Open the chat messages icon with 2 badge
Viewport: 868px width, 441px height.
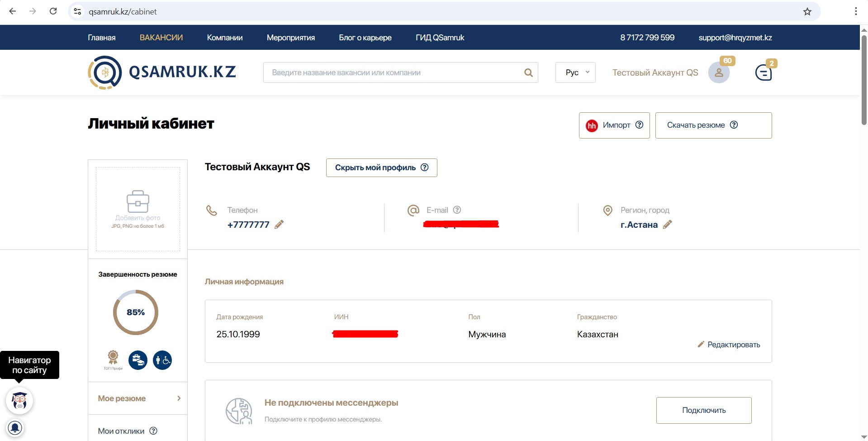tap(764, 72)
